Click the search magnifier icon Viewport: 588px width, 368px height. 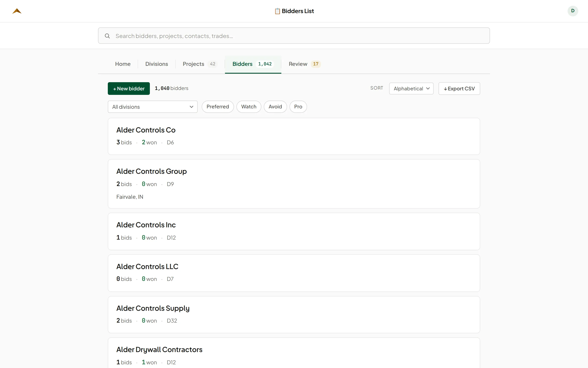point(107,36)
